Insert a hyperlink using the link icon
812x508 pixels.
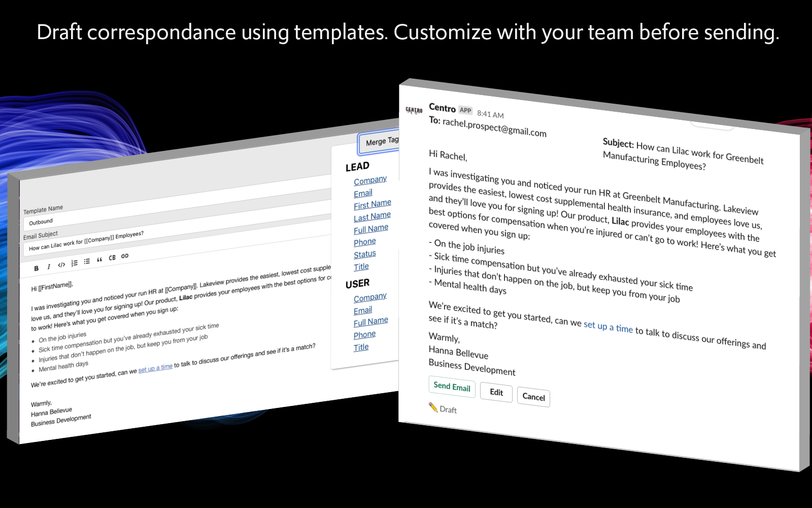click(125, 256)
